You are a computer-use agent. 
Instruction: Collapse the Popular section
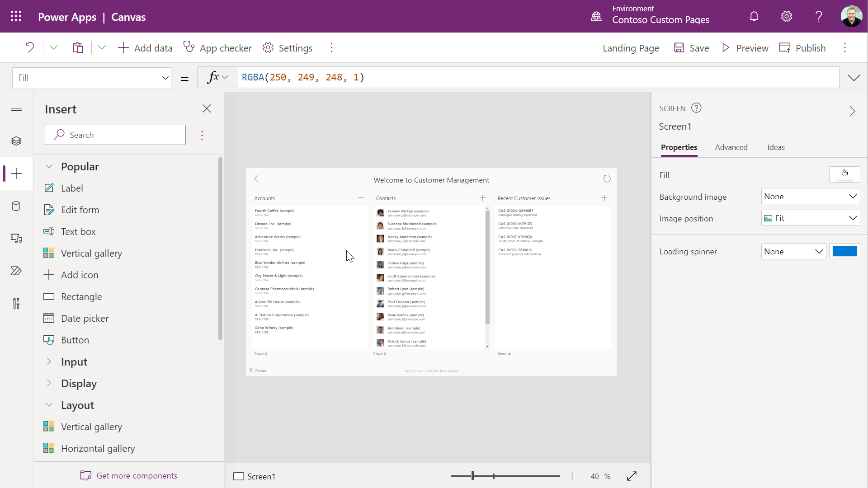[x=49, y=166]
